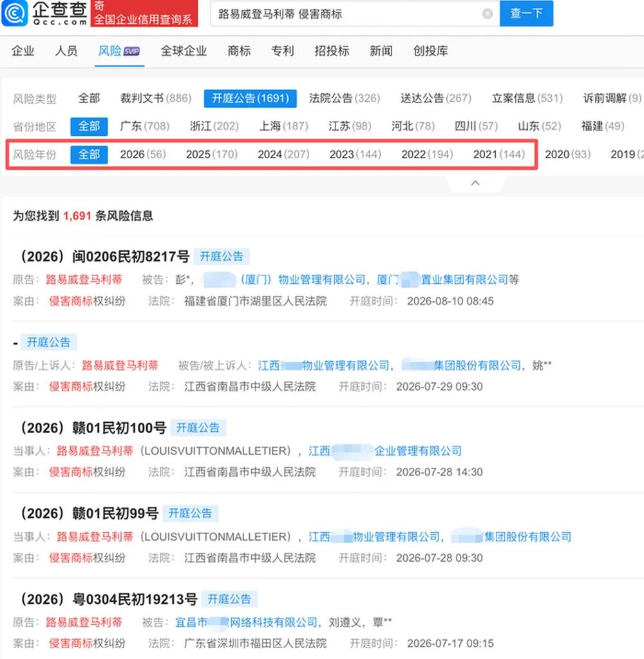Open the 招投标 tab
644x659 pixels.
332,51
